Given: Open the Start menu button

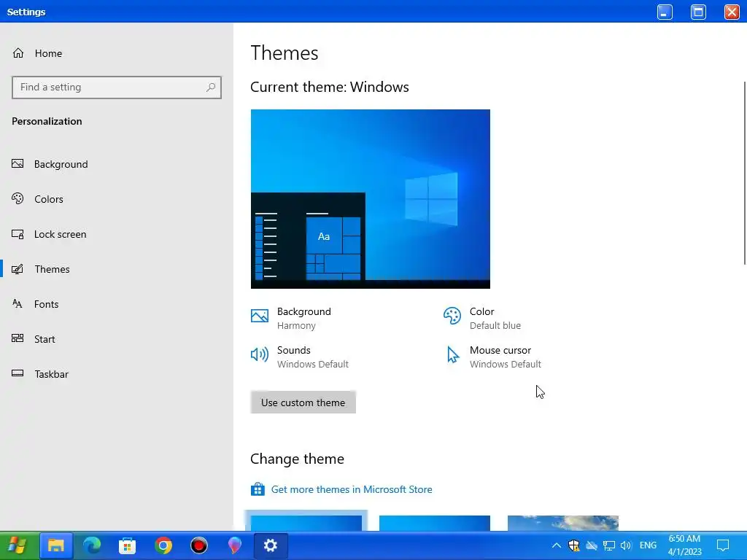Looking at the screenshot, I should [18, 545].
